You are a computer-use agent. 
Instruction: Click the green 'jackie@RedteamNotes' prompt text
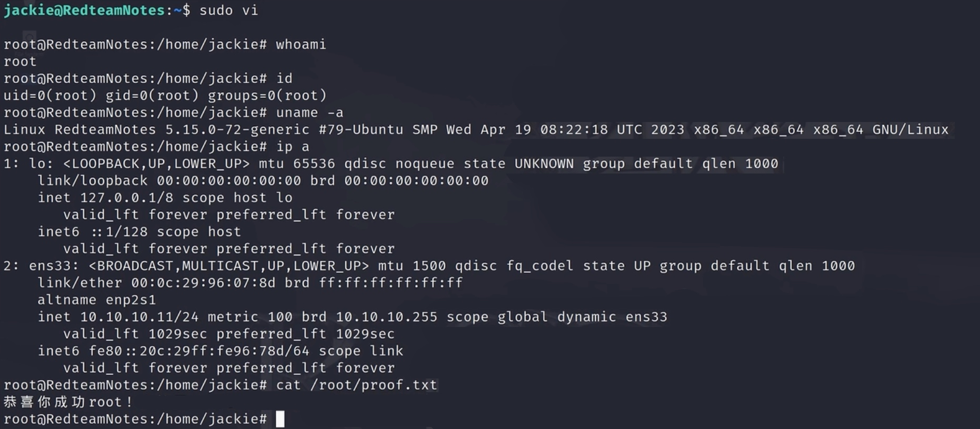click(84, 10)
